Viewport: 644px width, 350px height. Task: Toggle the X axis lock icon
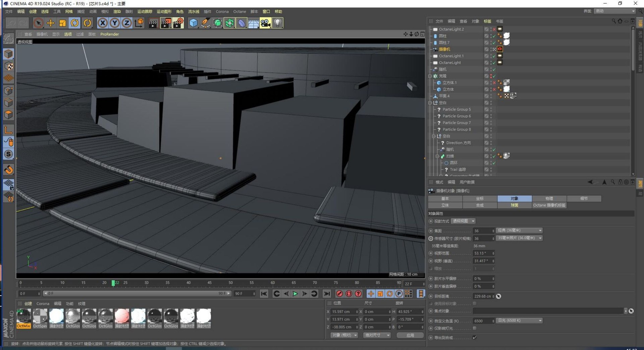(103, 23)
